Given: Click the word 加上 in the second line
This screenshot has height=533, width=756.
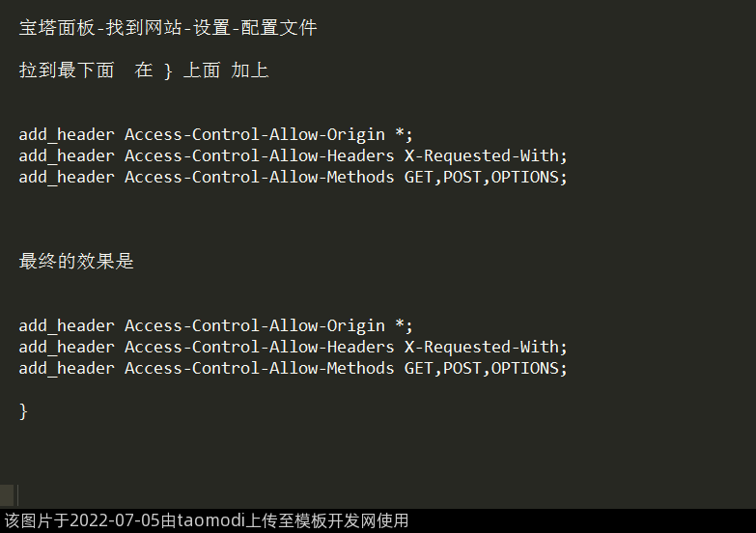Looking at the screenshot, I should 250,70.
